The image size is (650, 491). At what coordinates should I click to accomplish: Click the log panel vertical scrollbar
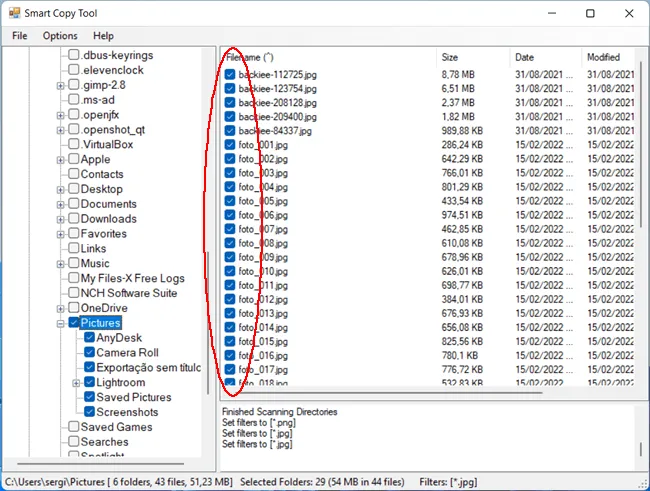click(640, 450)
